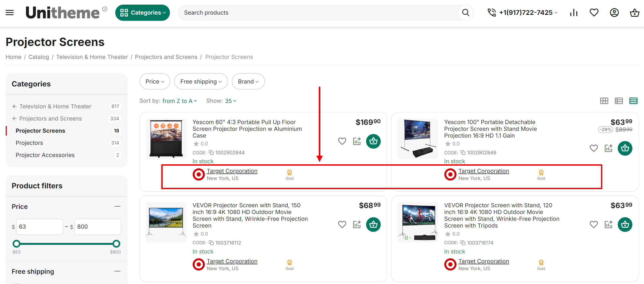This screenshot has width=644, height=284.
Task: Open the Categories menu button
Action: pos(143,13)
